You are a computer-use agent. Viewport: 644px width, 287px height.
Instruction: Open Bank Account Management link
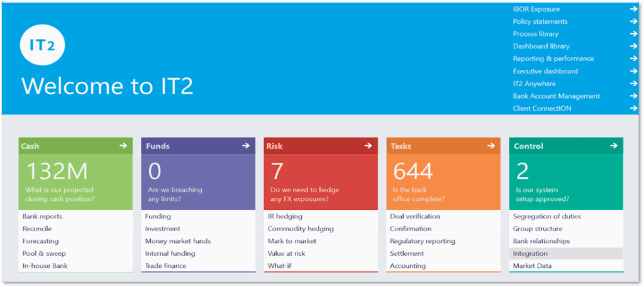click(557, 96)
